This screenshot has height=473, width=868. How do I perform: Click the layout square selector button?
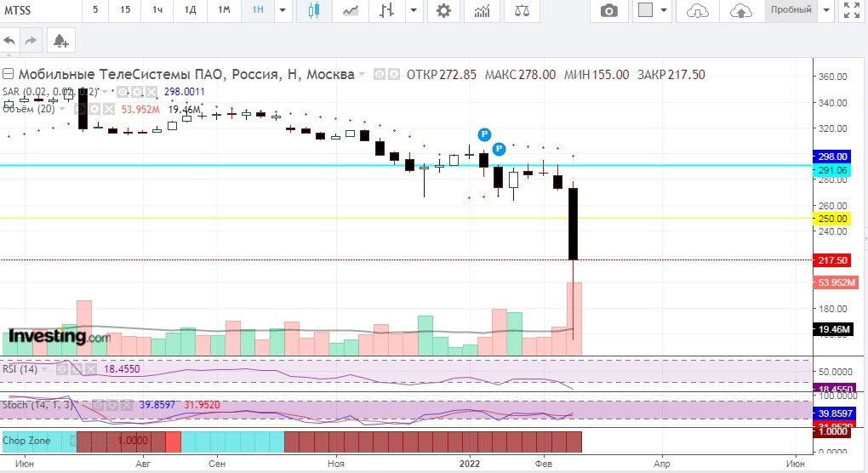point(645,10)
